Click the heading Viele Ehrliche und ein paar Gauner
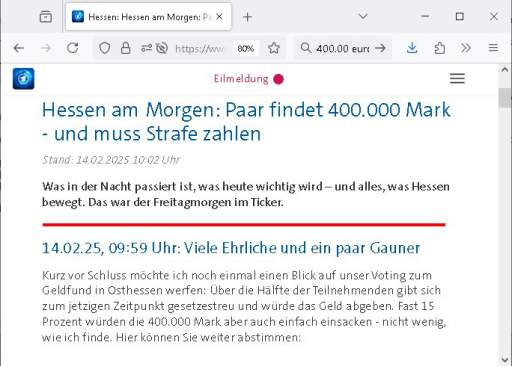512x366 pixels. pos(231,248)
